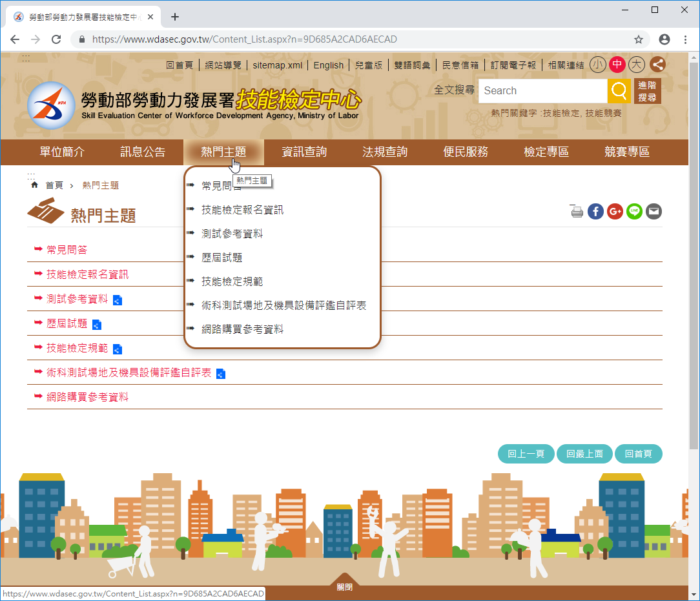Share page via Facebook icon
This screenshot has width=700, height=601.
click(x=595, y=211)
